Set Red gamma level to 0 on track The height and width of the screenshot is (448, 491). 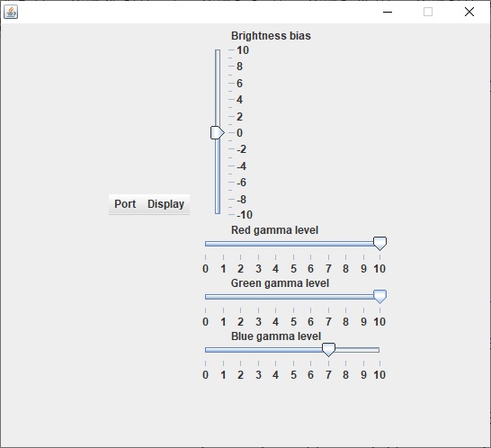(206, 244)
